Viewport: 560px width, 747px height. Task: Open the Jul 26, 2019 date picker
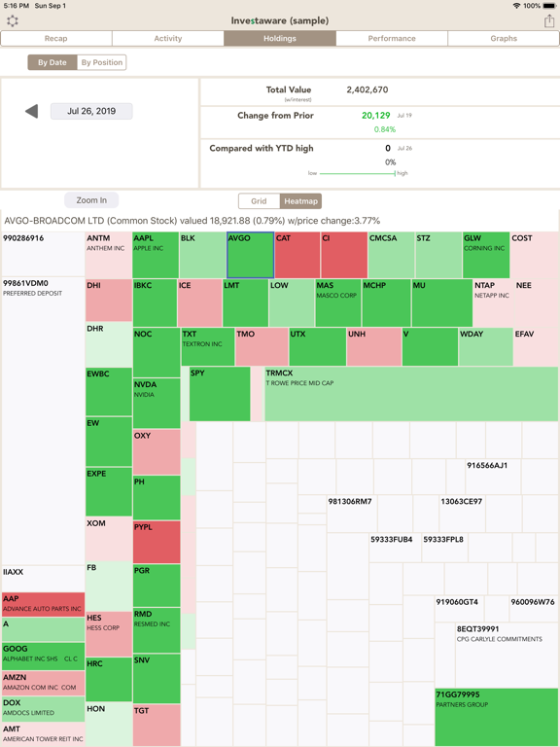(x=91, y=111)
